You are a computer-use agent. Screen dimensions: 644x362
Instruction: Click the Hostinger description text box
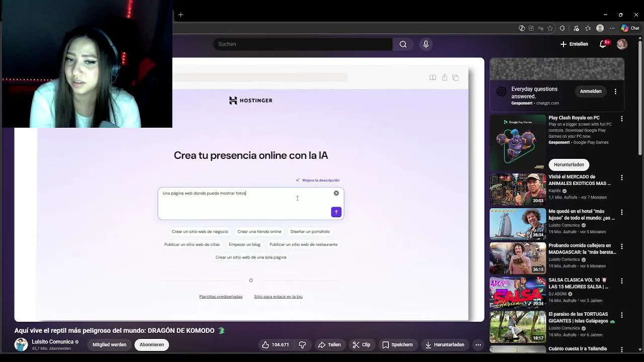click(251, 204)
